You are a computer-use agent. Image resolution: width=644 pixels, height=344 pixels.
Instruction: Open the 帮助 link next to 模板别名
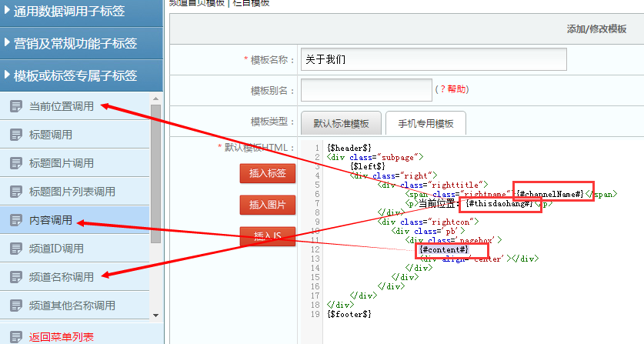[455, 90]
